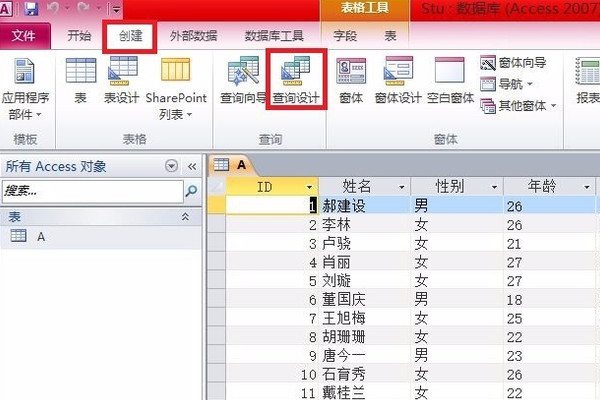Switch to the Create (创建) ribbon tab
This screenshot has width=600, height=400.
point(130,36)
